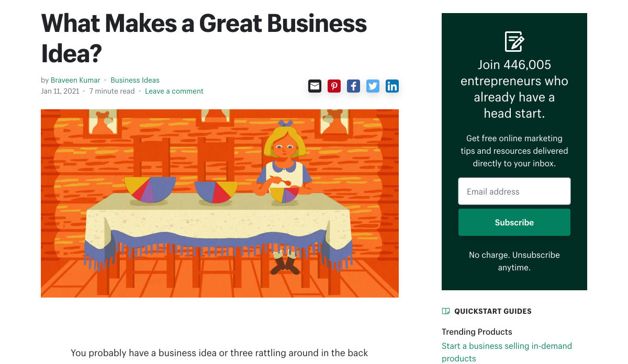This screenshot has height=364, width=628.
Task: Share article via email icon
Action: [315, 86]
